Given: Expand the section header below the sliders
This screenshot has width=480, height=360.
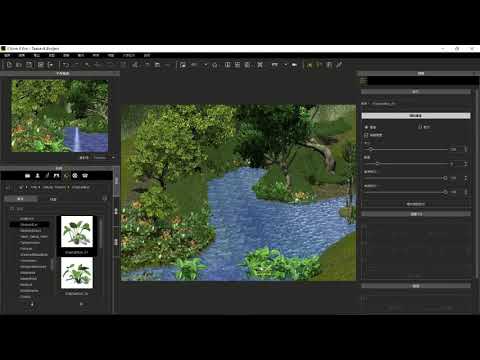Looking at the screenshot, I should (x=416, y=214).
